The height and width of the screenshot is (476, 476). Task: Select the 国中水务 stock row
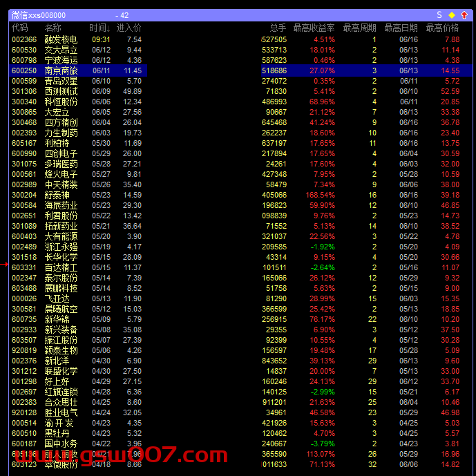tap(240, 444)
